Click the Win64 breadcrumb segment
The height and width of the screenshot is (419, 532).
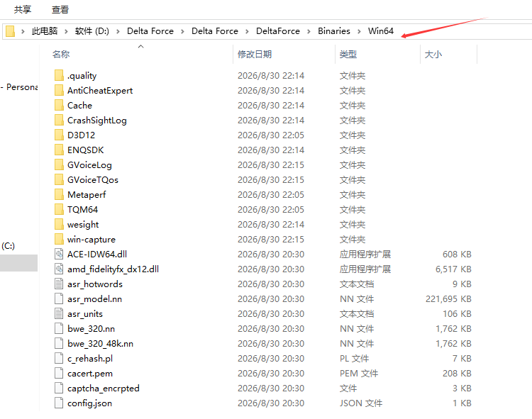click(x=381, y=31)
